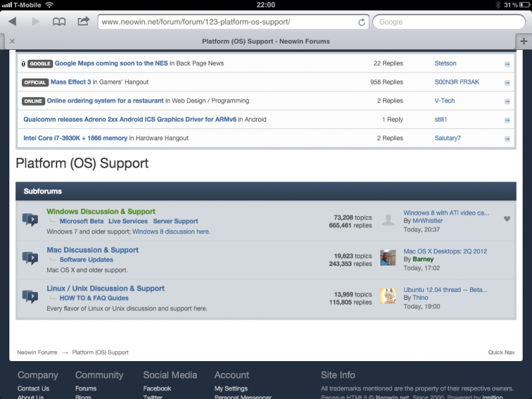Viewport: 532px width, 399px height.
Task: Open Windows Discussion & Support subforum
Action: click(101, 211)
